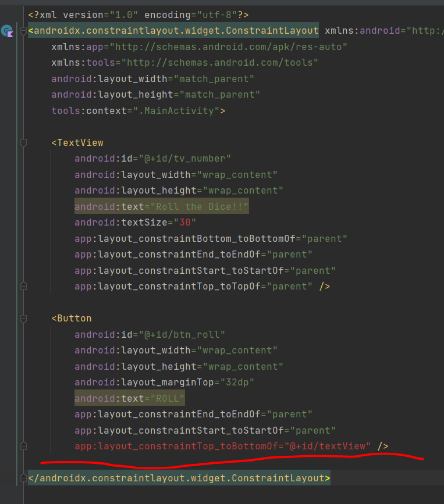Click the Button layout_width="wrap_content" line
Viewport: 444px width, 504px height.
pyautogui.click(x=176, y=351)
